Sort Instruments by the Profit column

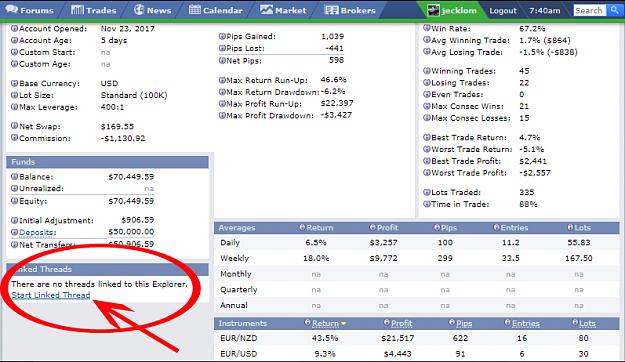(x=401, y=323)
